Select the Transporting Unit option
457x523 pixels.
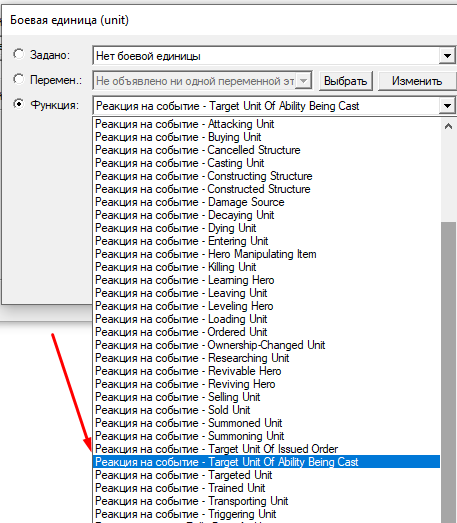click(266, 501)
